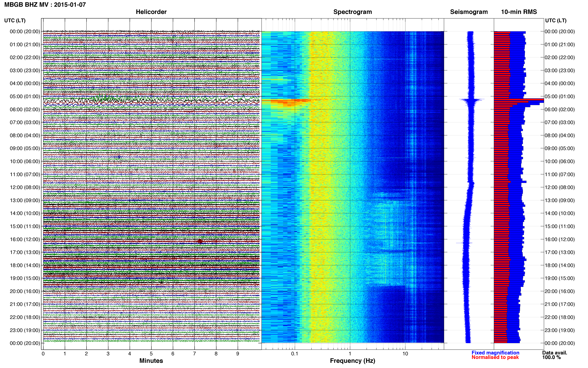The image size is (588, 368).
Task: Click the left '23:00 (19:00)' time label
Action: coord(25,330)
